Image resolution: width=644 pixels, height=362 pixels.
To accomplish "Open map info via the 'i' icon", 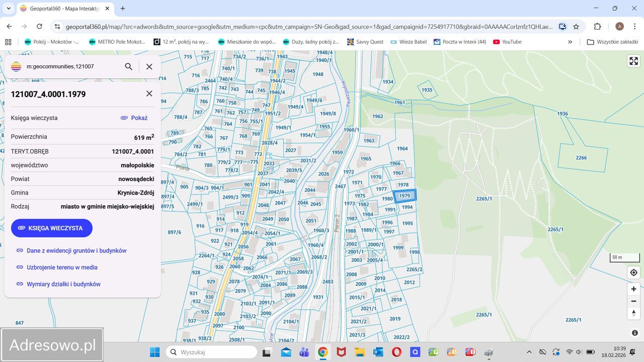I will [634, 333].
